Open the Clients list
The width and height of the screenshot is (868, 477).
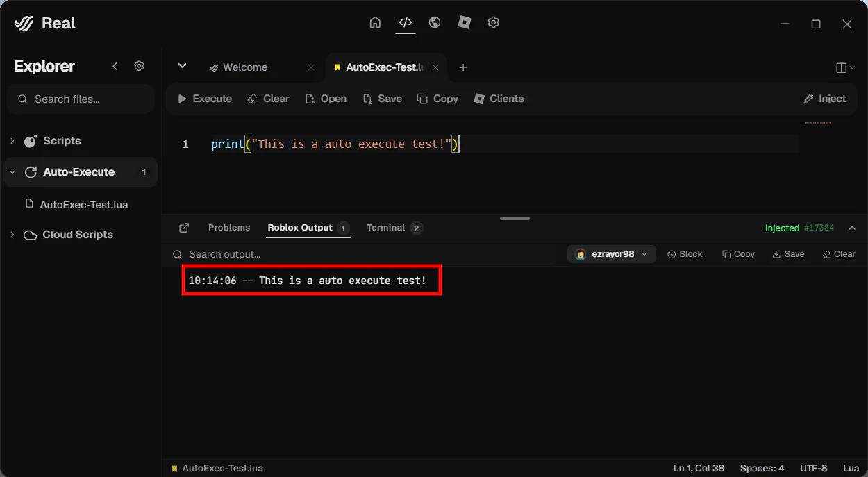coord(499,99)
